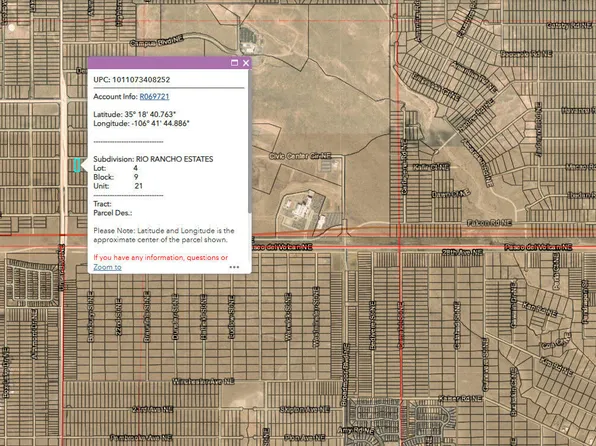Click 28th Ave NE map label

click(462, 252)
